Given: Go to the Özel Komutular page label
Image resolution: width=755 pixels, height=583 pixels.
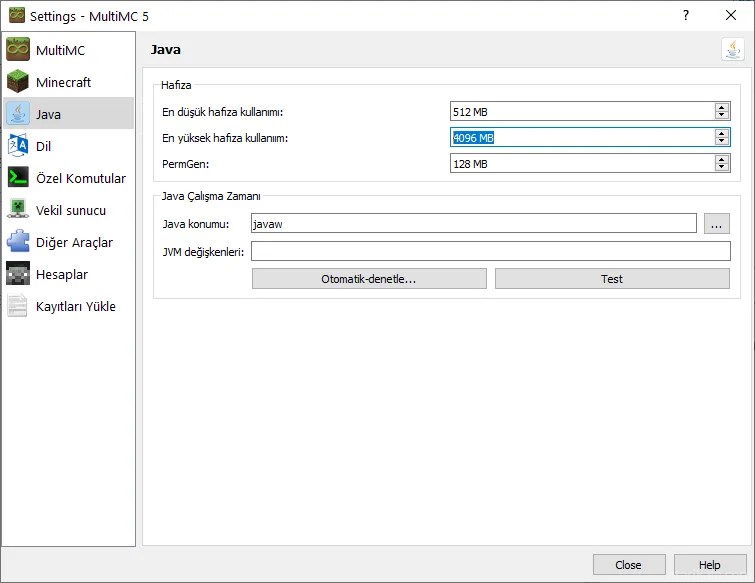Looking at the screenshot, I should pos(81,178).
